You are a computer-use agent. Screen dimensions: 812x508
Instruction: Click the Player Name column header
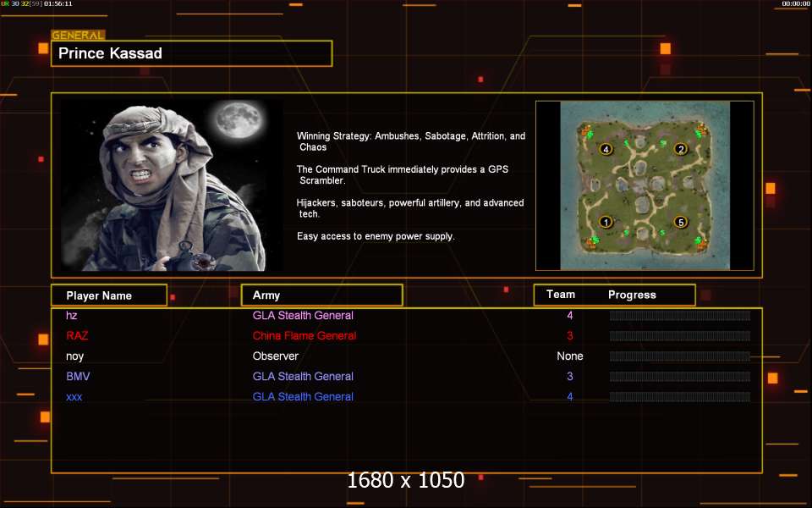[x=109, y=295]
